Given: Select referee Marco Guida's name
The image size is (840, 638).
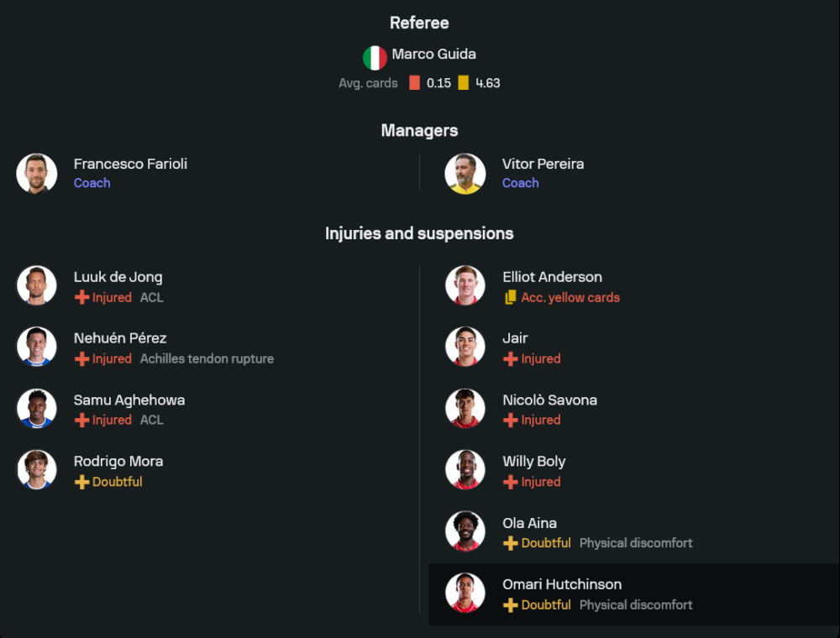Looking at the screenshot, I should tap(433, 55).
